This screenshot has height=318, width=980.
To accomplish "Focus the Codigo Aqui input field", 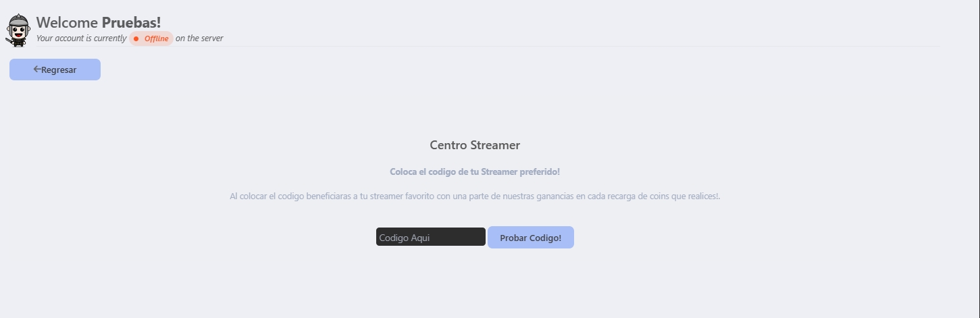I will (x=431, y=237).
